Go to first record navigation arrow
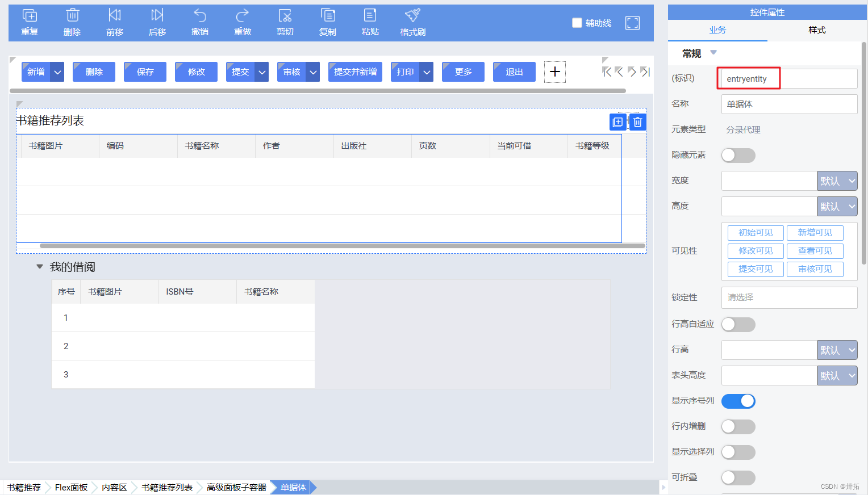Viewport: 868px width, 495px height. (607, 72)
